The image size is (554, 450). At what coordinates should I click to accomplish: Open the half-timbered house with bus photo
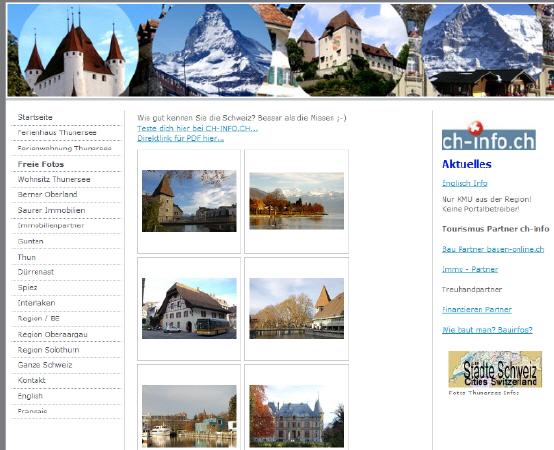(x=189, y=308)
